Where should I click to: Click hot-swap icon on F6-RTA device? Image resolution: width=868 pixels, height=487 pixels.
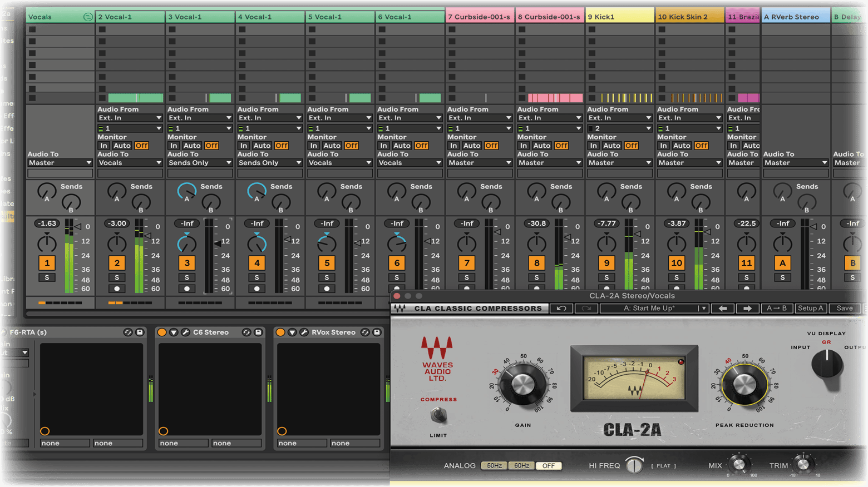[x=128, y=332]
